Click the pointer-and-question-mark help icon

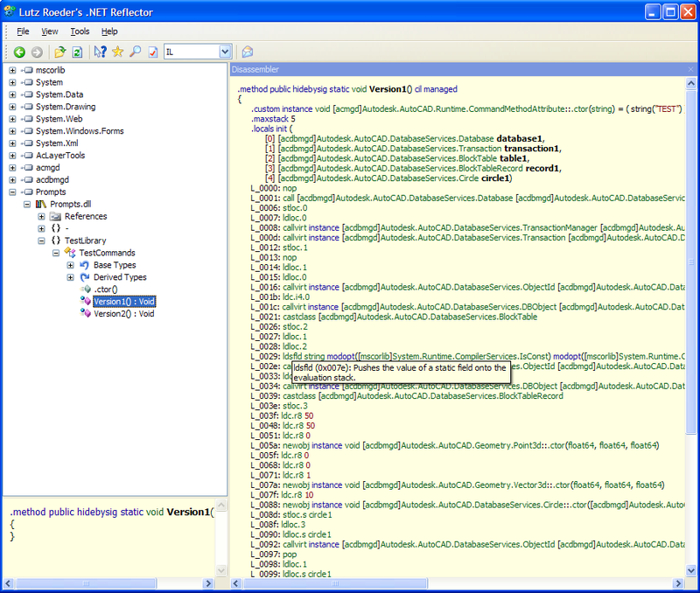click(100, 52)
